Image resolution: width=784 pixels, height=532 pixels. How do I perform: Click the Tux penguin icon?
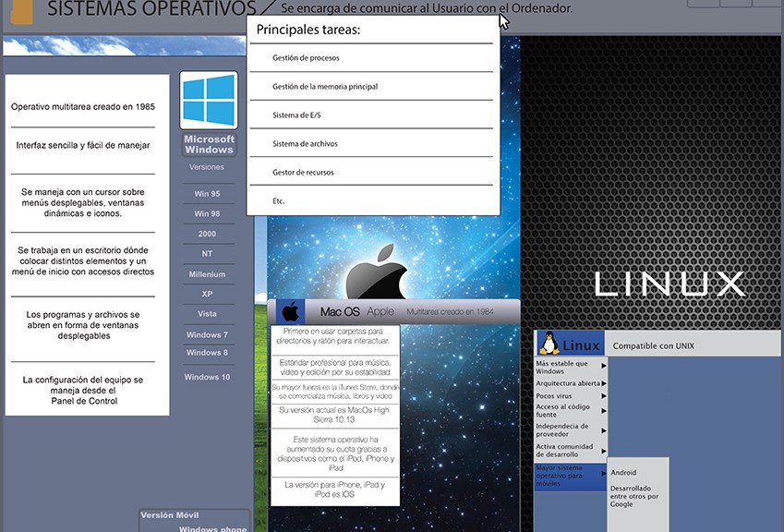(x=551, y=345)
